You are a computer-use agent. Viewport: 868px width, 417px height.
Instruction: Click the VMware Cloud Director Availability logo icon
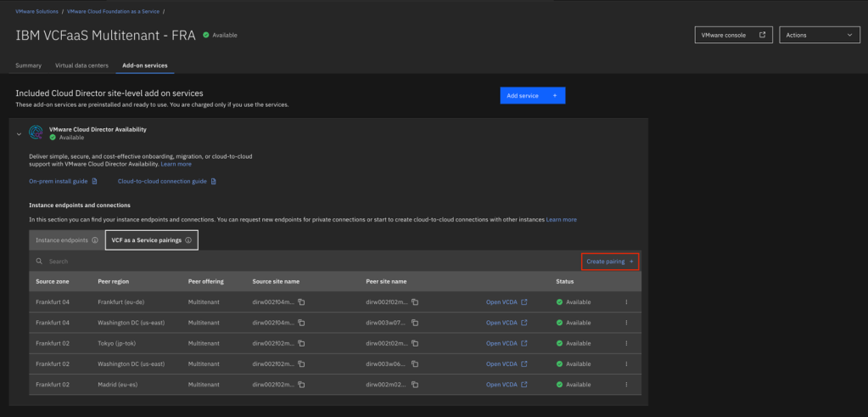point(36,132)
